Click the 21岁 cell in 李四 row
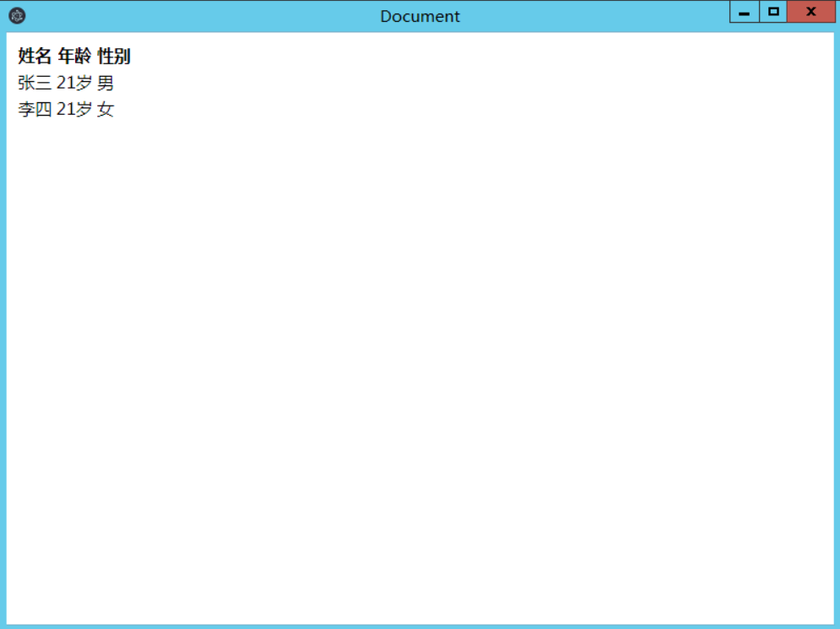The height and width of the screenshot is (629, 840). click(74, 109)
